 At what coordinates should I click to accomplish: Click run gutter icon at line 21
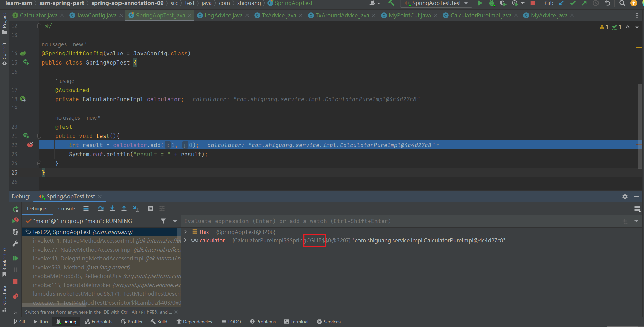point(26,135)
